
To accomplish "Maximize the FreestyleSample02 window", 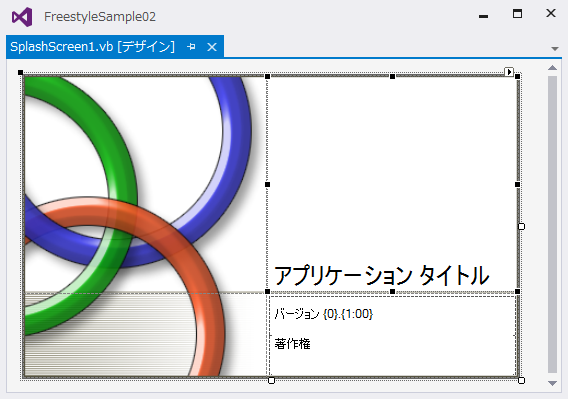I will click(x=517, y=14).
